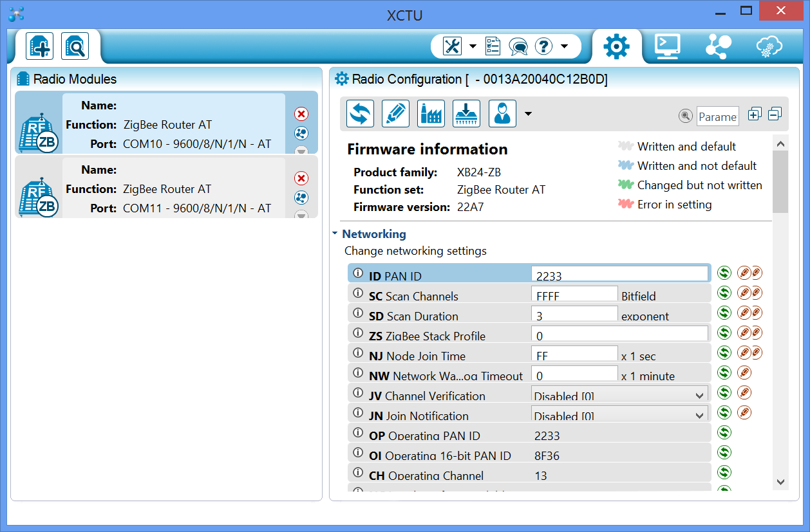
Task: Load factory default settings icon
Action: tap(431, 114)
